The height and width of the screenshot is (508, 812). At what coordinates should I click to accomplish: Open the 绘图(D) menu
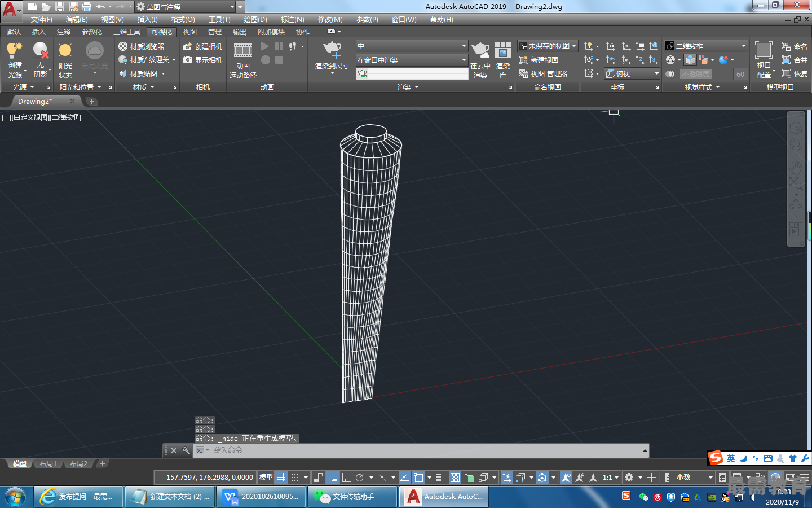pyautogui.click(x=255, y=20)
